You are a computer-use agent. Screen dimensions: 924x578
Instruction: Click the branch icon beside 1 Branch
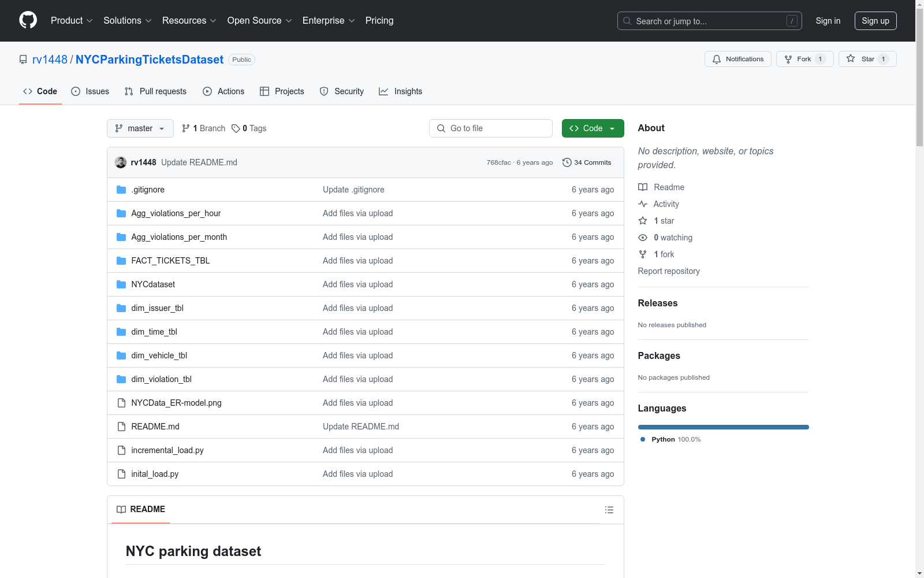pyautogui.click(x=186, y=128)
